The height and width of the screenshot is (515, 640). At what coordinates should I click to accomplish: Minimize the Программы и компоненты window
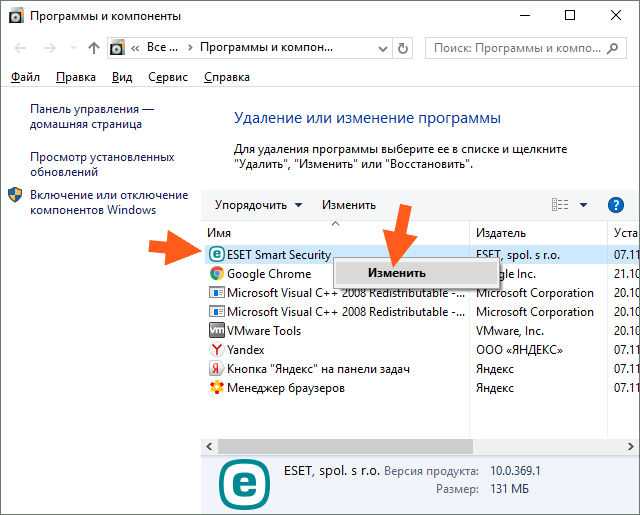(x=525, y=16)
